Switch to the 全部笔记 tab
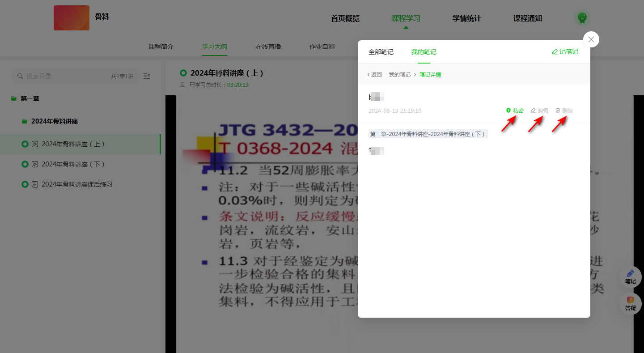This screenshot has width=644, height=353. click(381, 52)
